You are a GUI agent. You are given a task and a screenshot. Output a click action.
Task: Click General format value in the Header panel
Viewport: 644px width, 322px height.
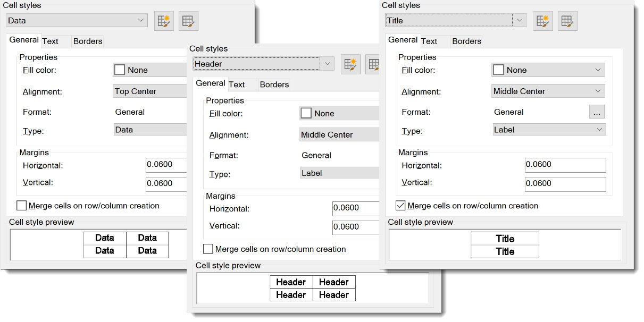pos(316,156)
